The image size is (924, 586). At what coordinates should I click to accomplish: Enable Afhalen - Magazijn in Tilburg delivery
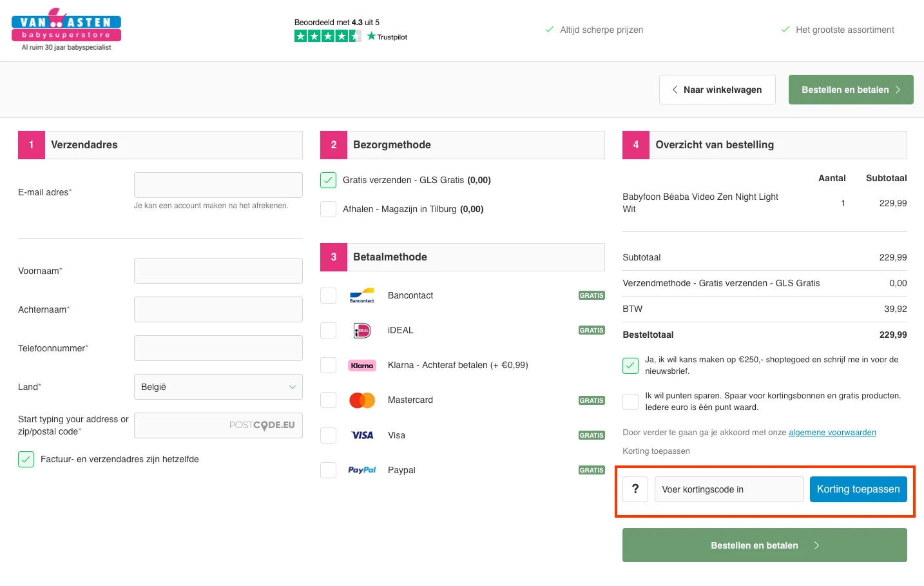pyautogui.click(x=328, y=209)
